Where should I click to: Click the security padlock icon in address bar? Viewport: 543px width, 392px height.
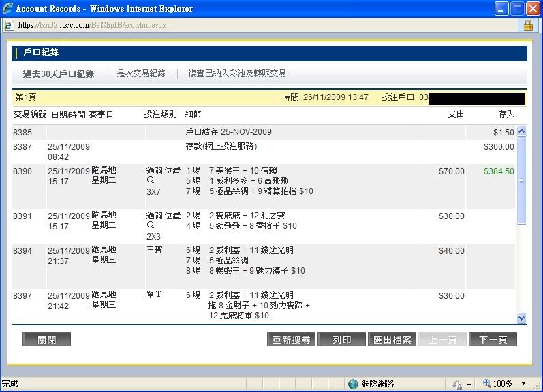[x=527, y=25]
